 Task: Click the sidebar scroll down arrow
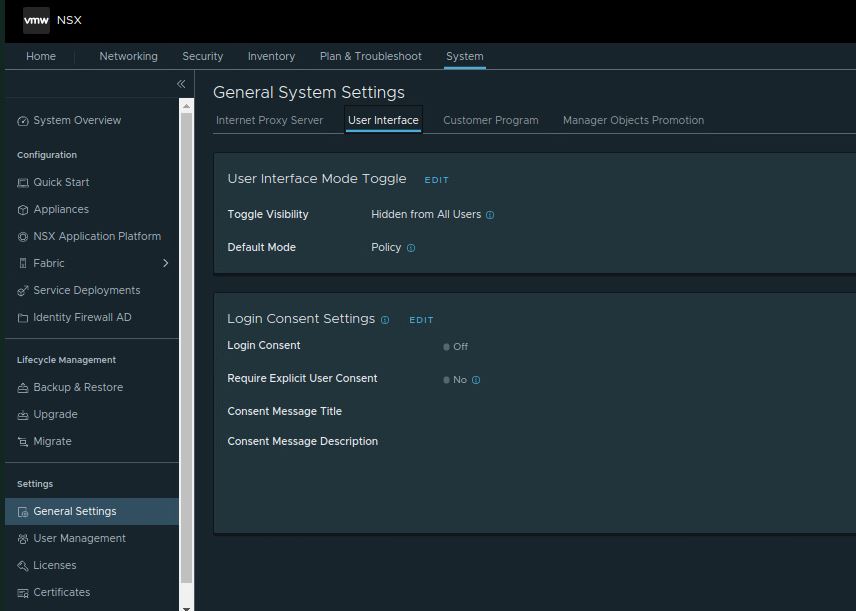click(x=186, y=607)
